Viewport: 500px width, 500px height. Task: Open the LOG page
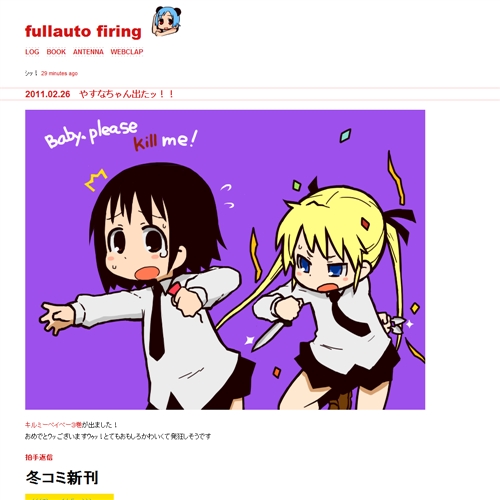[x=32, y=52]
